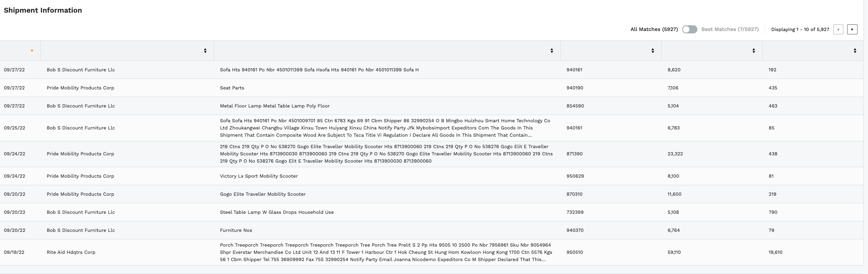Click the All Matches (5927) label
The image size is (868, 274).
(x=654, y=29)
